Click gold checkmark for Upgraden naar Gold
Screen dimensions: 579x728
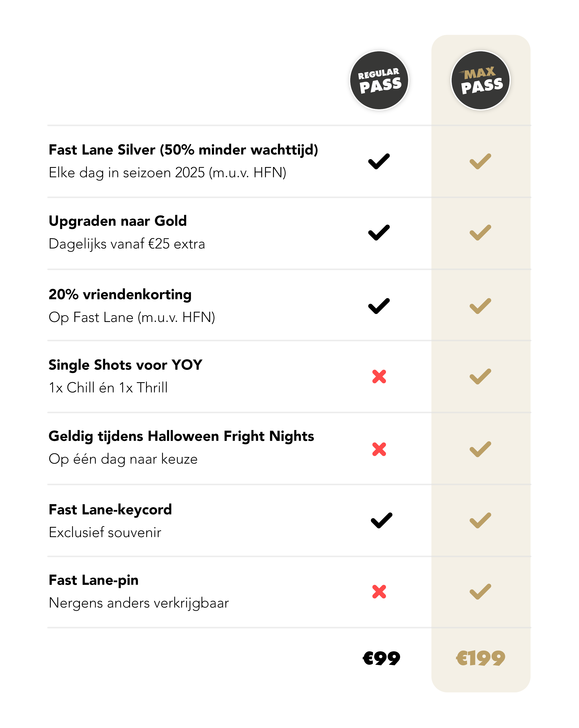click(x=480, y=233)
